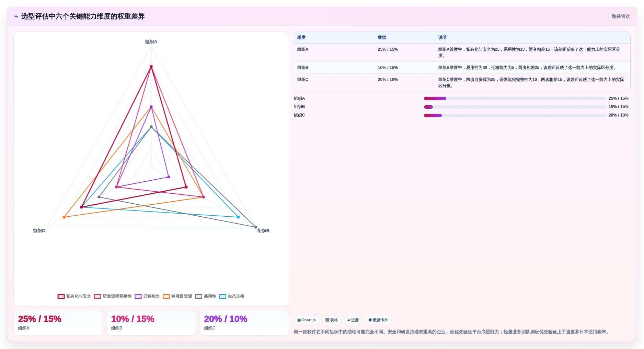Toggle the 私有化与安全 legend series
The height and width of the screenshot is (349, 644).
pos(74,296)
